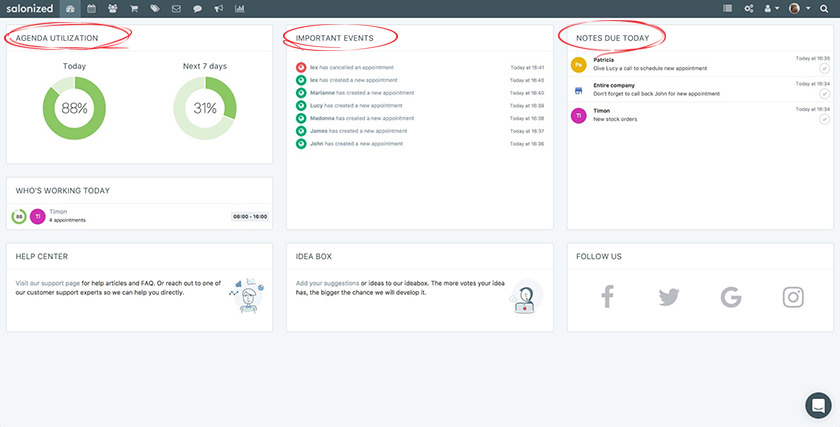Viewport: 840px width, 427px height.
Task: Click the '4 appointments' text under Timon
Action: 68,220
